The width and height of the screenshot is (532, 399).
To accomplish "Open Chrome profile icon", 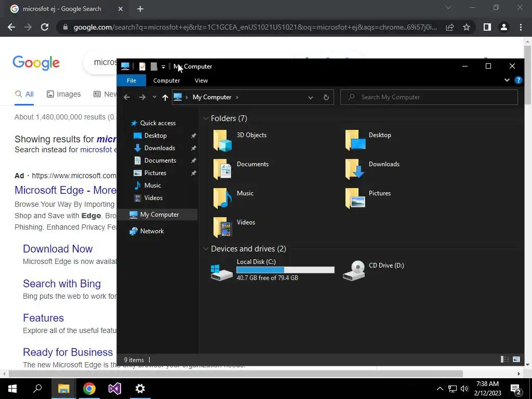I will click(x=504, y=27).
